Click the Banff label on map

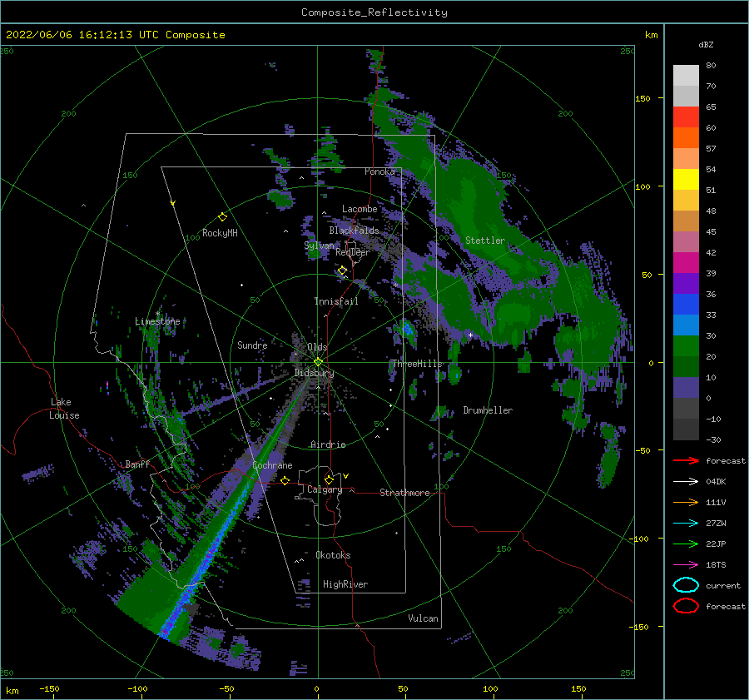click(137, 464)
